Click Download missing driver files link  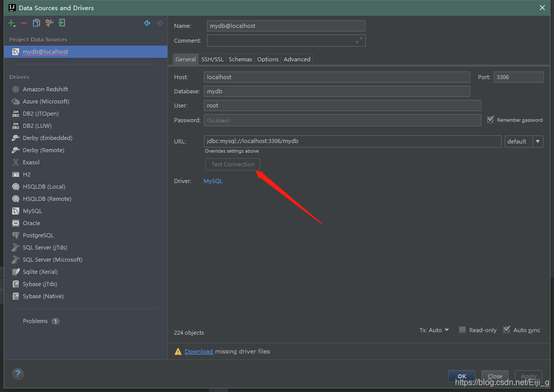point(198,351)
